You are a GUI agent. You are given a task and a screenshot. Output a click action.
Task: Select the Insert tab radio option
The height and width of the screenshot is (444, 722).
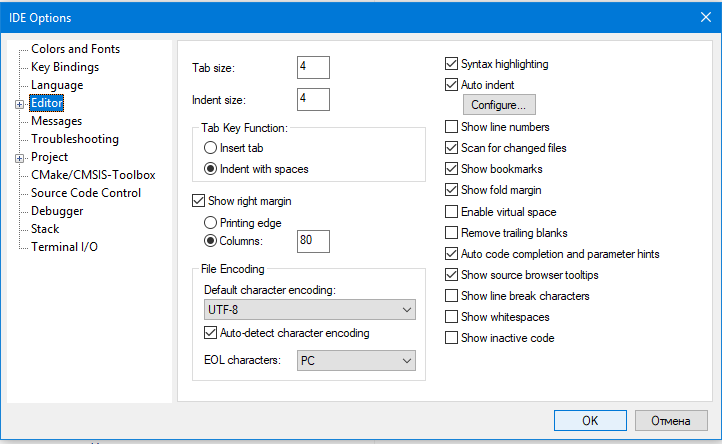(210, 148)
